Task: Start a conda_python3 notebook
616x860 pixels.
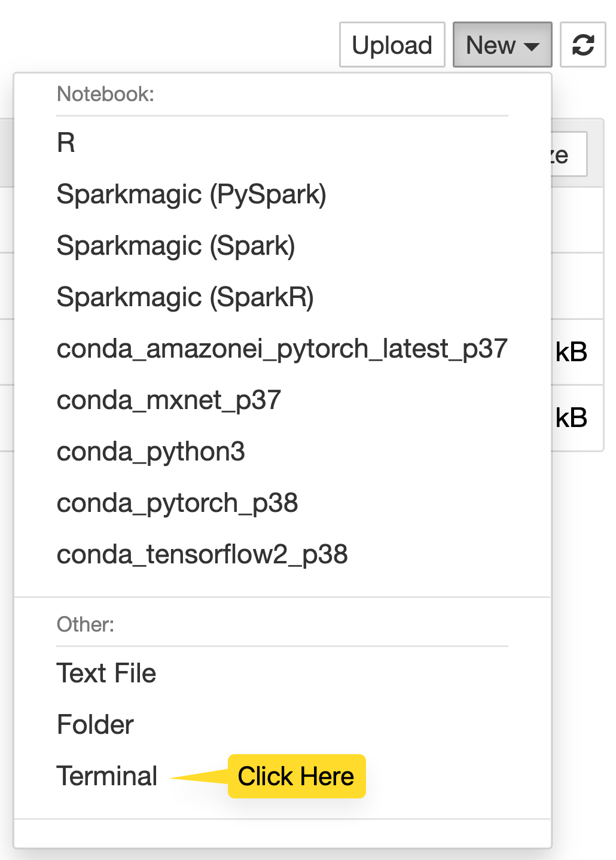Action: coord(151,452)
